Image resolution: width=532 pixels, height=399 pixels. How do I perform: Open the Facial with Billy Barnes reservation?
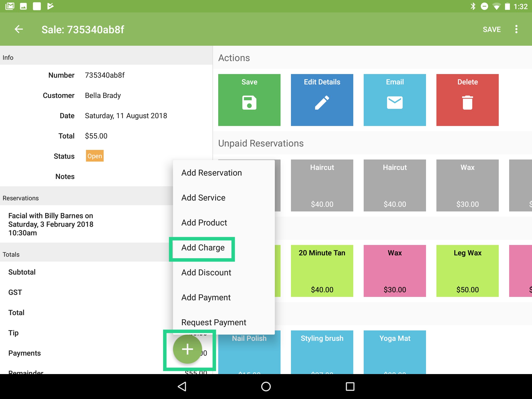click(87, 224)
